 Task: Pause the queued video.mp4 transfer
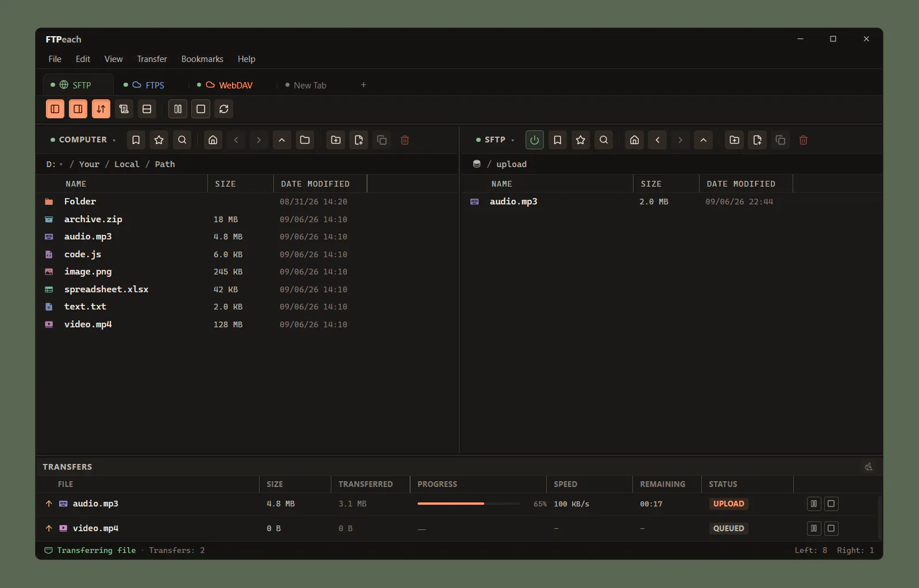tap(814, 528)
